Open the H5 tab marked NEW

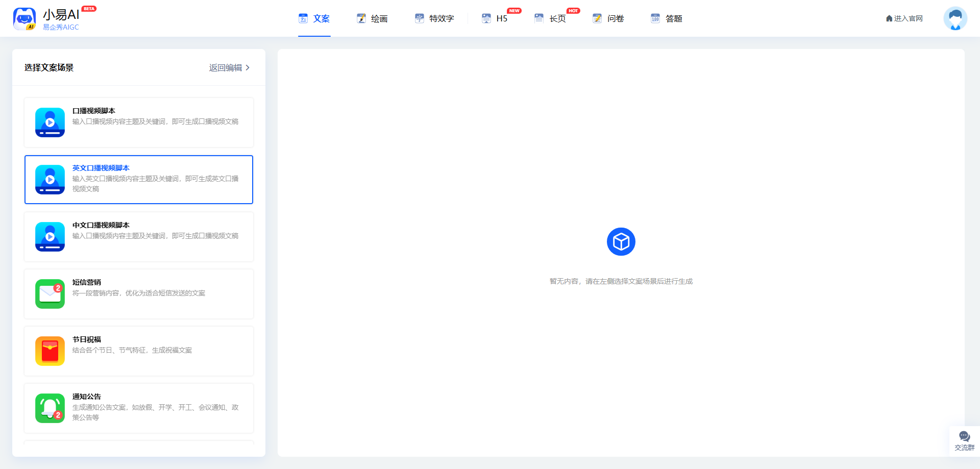point(495,19)
